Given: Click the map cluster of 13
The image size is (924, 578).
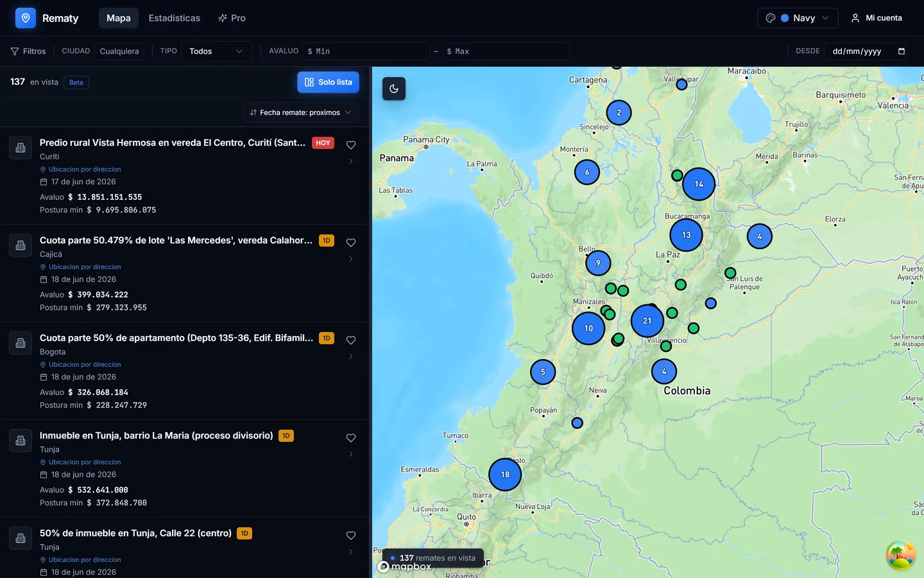Looking at the screenshot, I should click(x=687, y=235).
